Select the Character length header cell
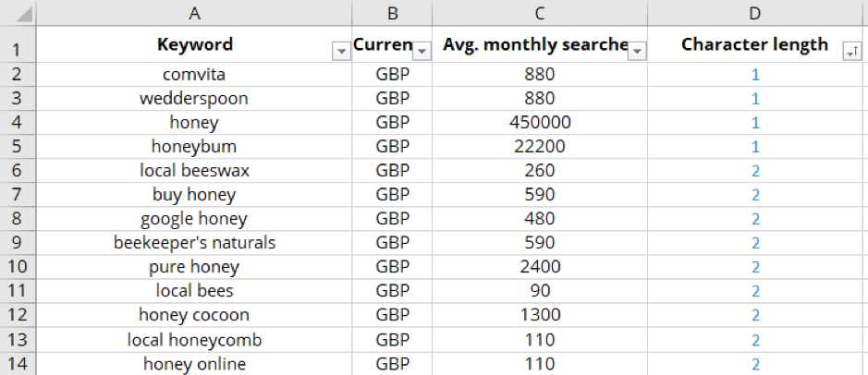The width and height of the screenshot is (868, 375). click(755, 43)
